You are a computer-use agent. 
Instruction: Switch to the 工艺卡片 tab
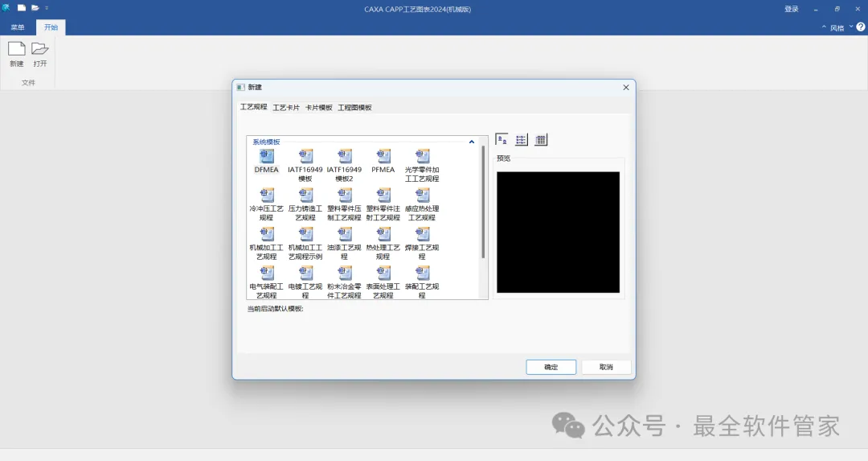[x=286, y=108]
